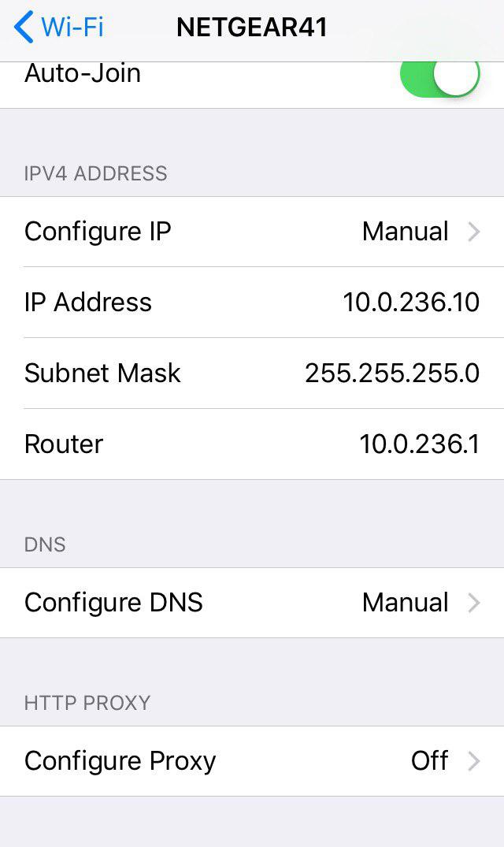
Task: Open the Configure IP disclosure chevron
Action: [473, 232]
